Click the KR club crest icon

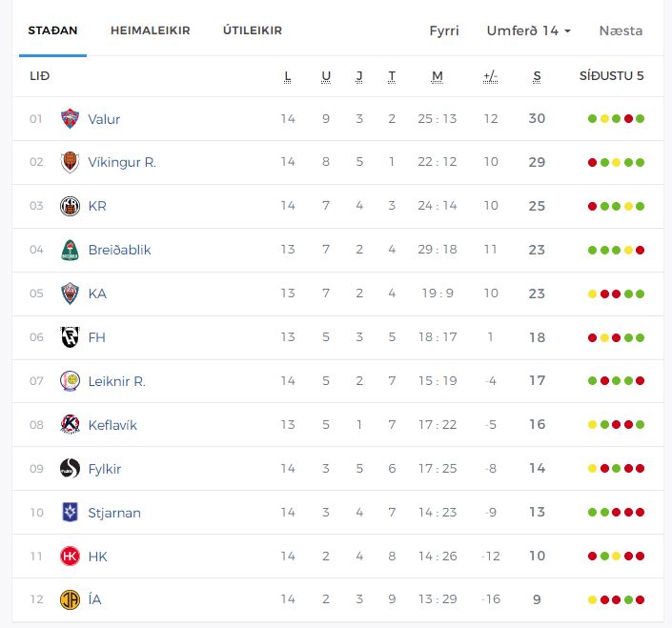(x=70, y=206)
